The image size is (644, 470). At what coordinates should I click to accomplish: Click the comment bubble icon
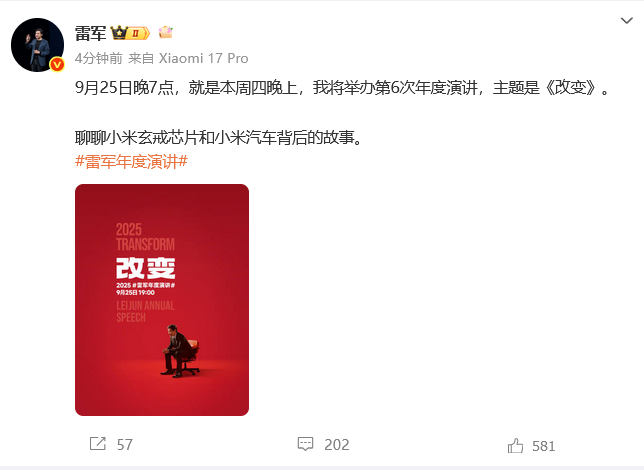click(305, 444)
